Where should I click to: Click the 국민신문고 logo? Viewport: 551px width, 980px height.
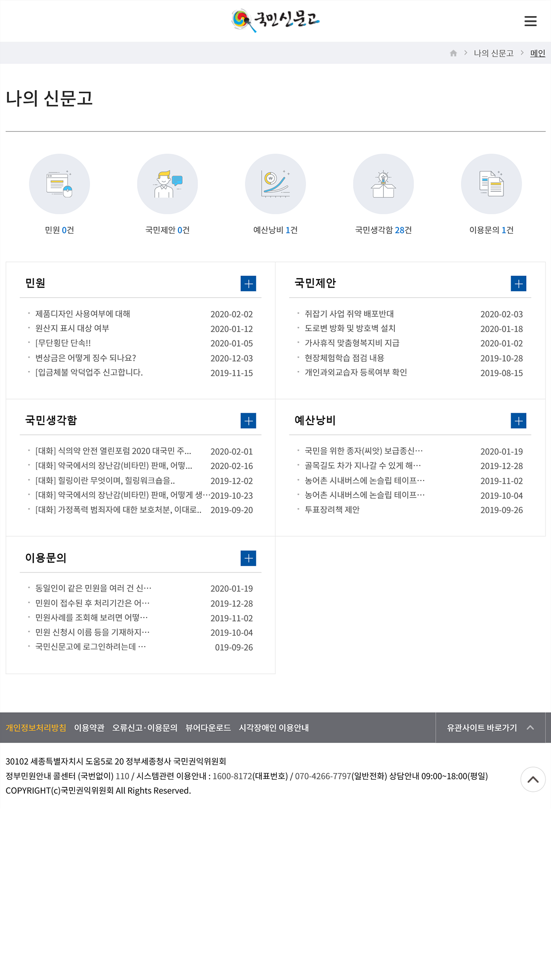pos(275,20)
